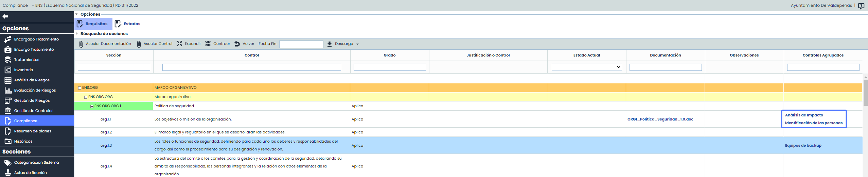Screen dimensions: 868x177
Task: Select the Requisitos tab
Action: click(93, 24)
